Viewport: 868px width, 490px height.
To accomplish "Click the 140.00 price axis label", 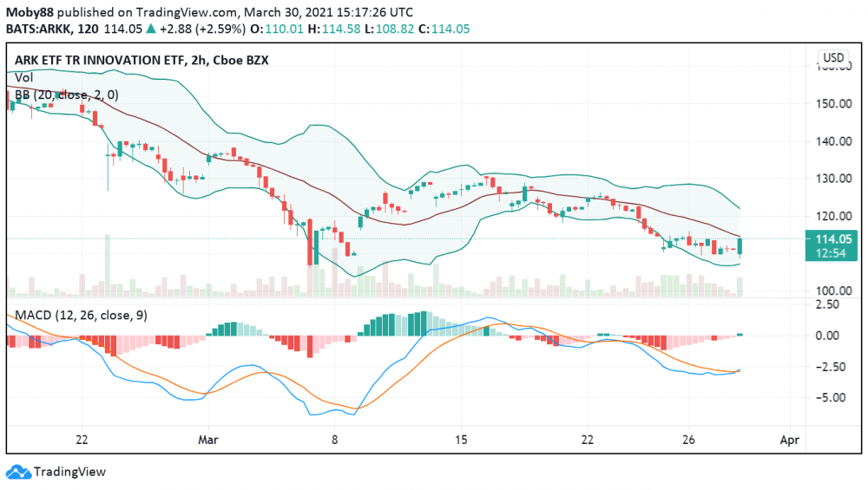I will 833,141.
